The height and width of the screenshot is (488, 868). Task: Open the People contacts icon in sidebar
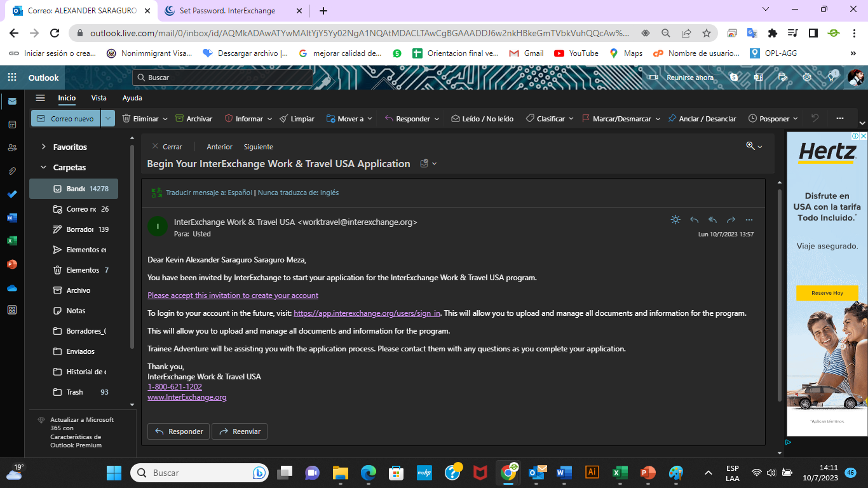tap(12, 147)
